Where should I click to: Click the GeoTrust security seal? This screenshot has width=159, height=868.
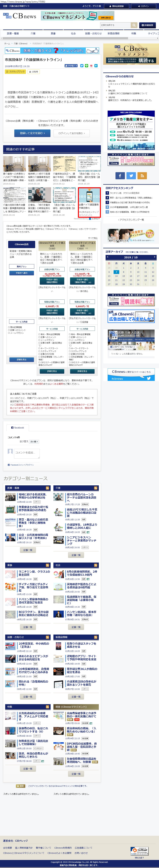click(139, 851)
